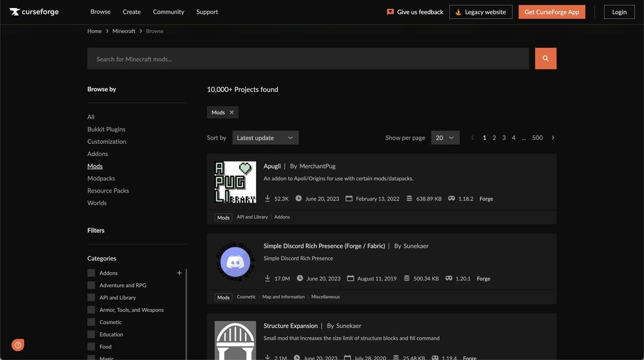Go to next results page arrow
Image resolution: width=644 pixels, height=360 pixels.
coord(553,138)
